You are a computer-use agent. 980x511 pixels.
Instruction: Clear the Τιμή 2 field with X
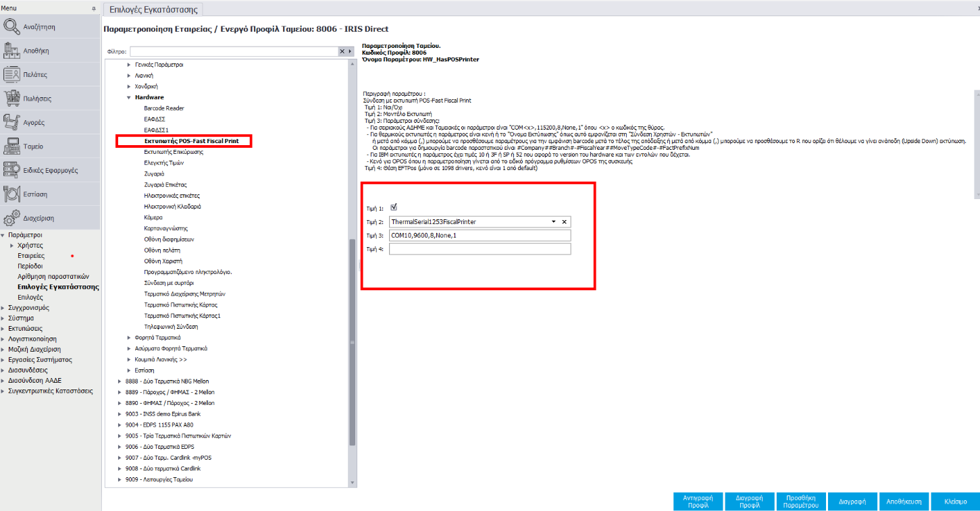click(x=565, y=221)
